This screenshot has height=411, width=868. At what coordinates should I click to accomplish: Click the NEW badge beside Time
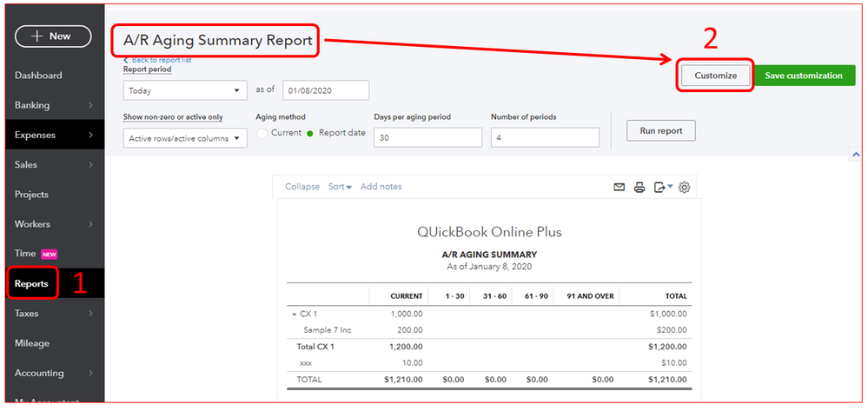click(x=50, y=255)
